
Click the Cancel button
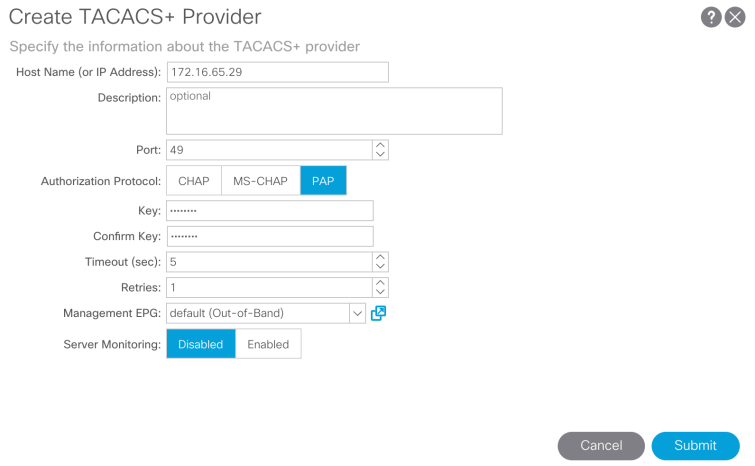pos(601,445)
